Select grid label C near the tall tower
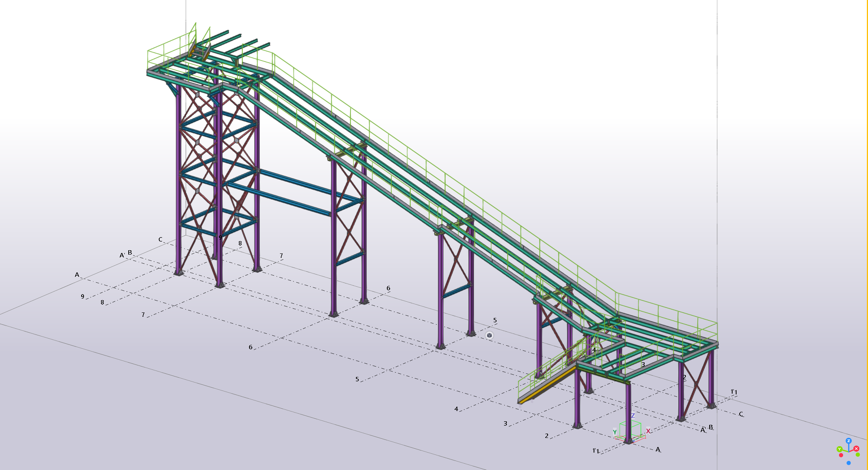 tap(160, 239)
